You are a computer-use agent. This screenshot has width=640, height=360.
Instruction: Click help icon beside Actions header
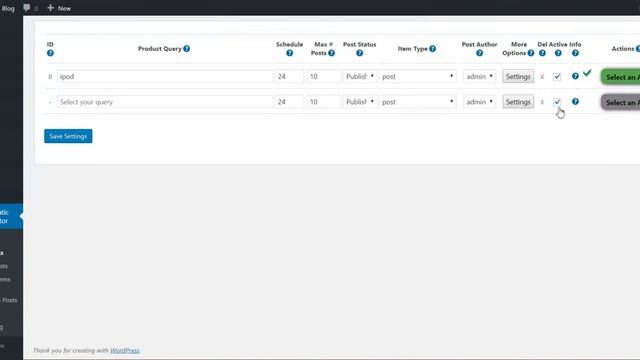pyautogui.click(x=638, y=49)
